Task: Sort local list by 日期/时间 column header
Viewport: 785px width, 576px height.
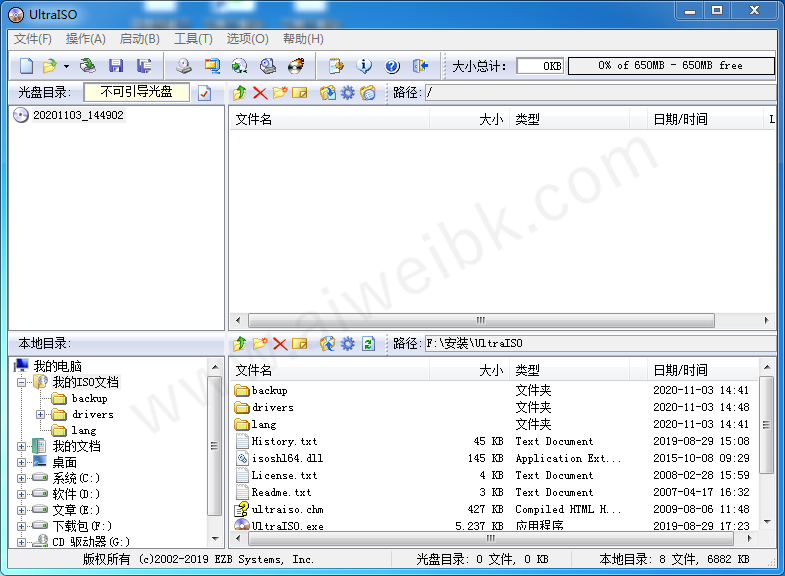Action: (703, 370)
